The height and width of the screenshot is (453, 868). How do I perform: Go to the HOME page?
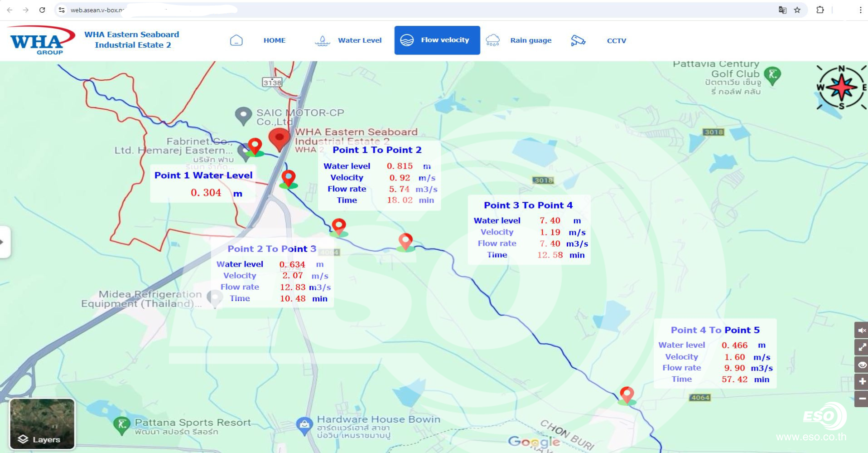click(274, 40)
